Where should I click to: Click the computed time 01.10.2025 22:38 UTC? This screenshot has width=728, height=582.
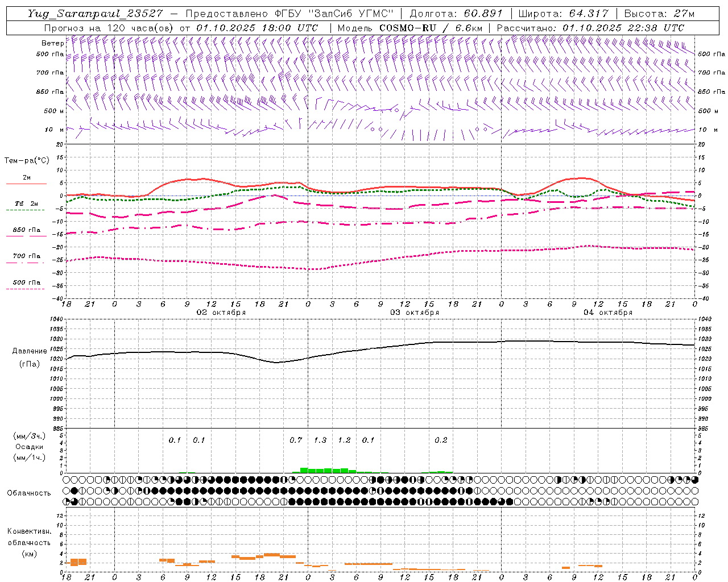click(623, 28)
